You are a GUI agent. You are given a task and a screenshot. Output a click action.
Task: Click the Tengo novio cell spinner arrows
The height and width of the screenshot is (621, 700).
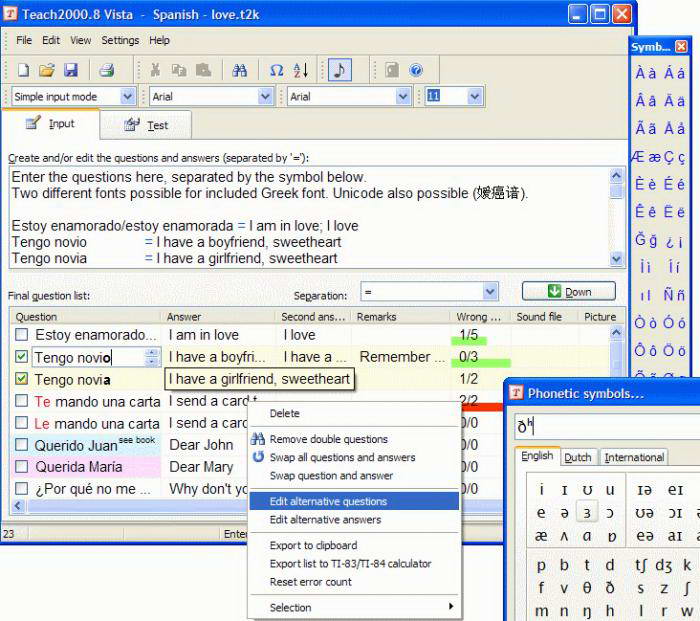152,357
